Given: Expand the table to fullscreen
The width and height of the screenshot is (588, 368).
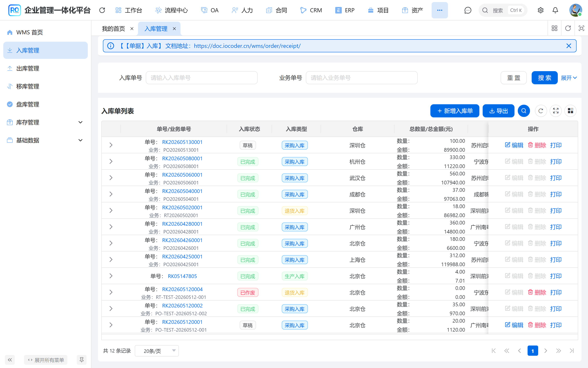Looking at the screenshot, I should pos(556,111).
